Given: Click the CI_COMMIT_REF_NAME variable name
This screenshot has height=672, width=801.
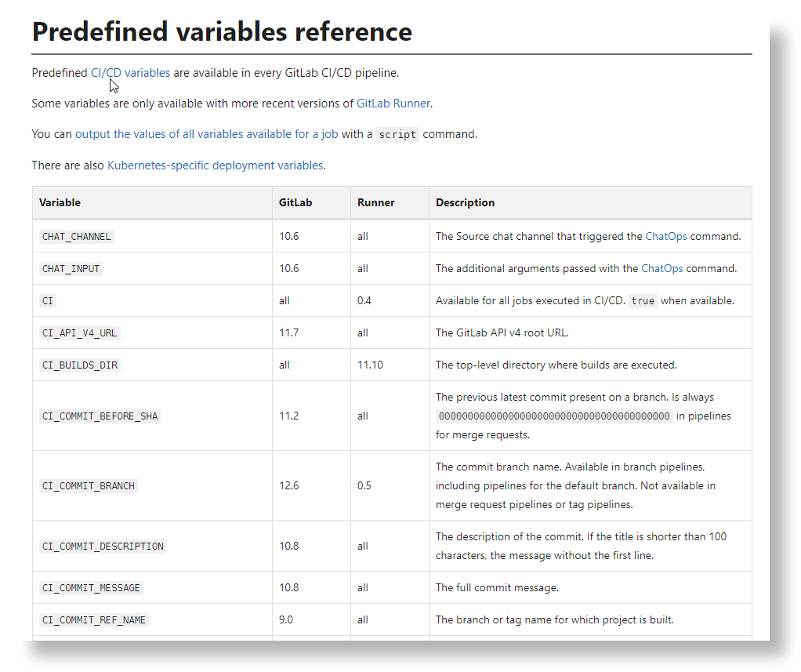Looking at the screenshot, I should [x=94, y=619].
